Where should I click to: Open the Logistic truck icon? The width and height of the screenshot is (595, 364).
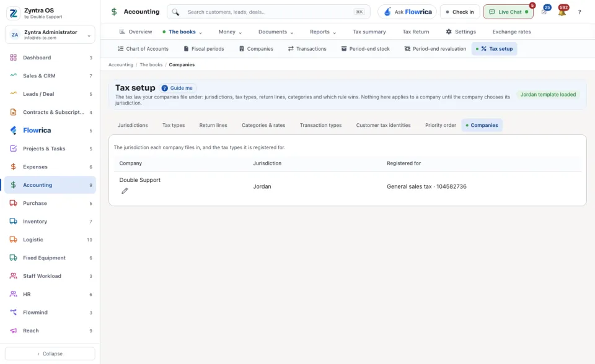click(x=13, y=240)
